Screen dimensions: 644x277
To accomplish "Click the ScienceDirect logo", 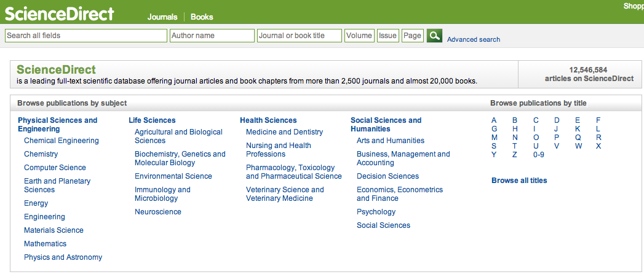I will pyautogui.click(x=60, y=14).
